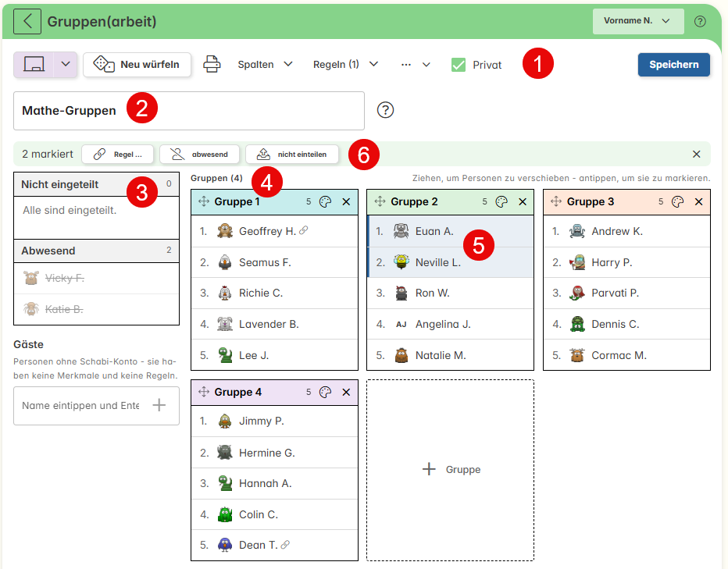Toggle the Privat checkbox

click(459, 65)
